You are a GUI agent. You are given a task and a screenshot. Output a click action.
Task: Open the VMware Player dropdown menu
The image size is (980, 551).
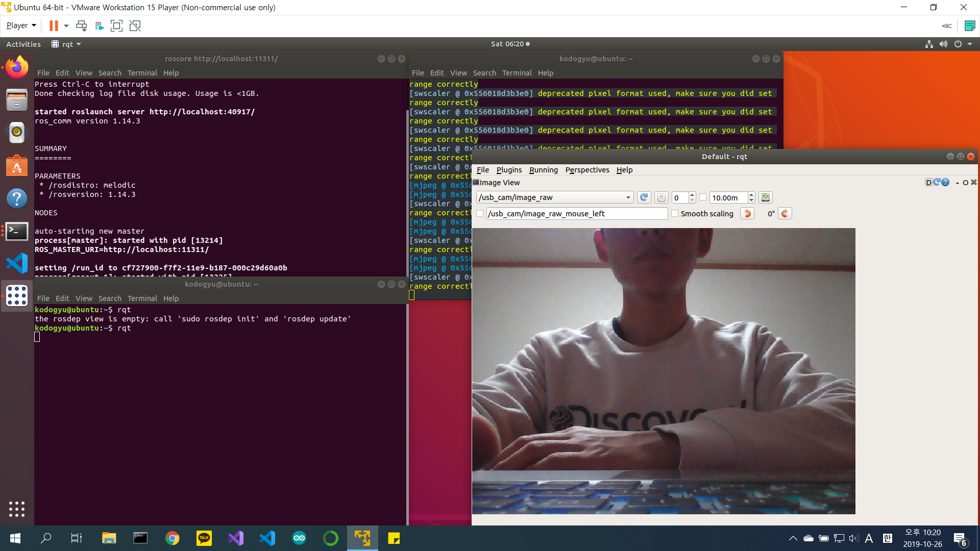[x=21, y=26]
